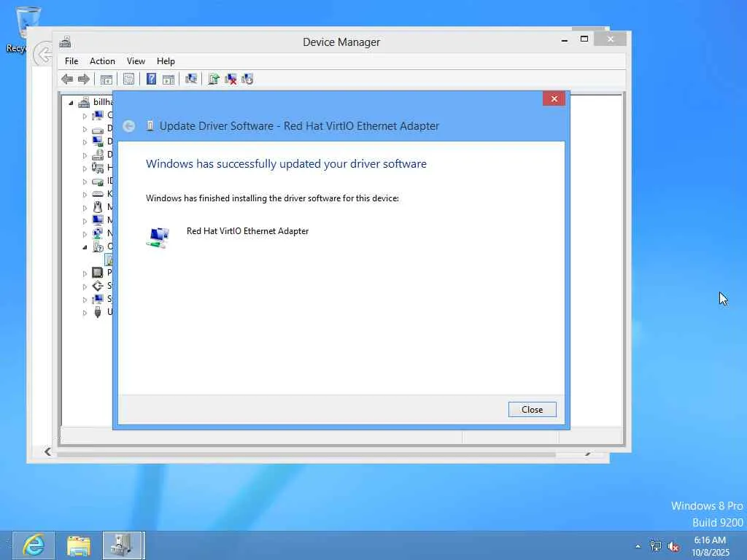Collapse the Other devices category
Viewport: 747px width, 560px height.
[x=85, y=246]
